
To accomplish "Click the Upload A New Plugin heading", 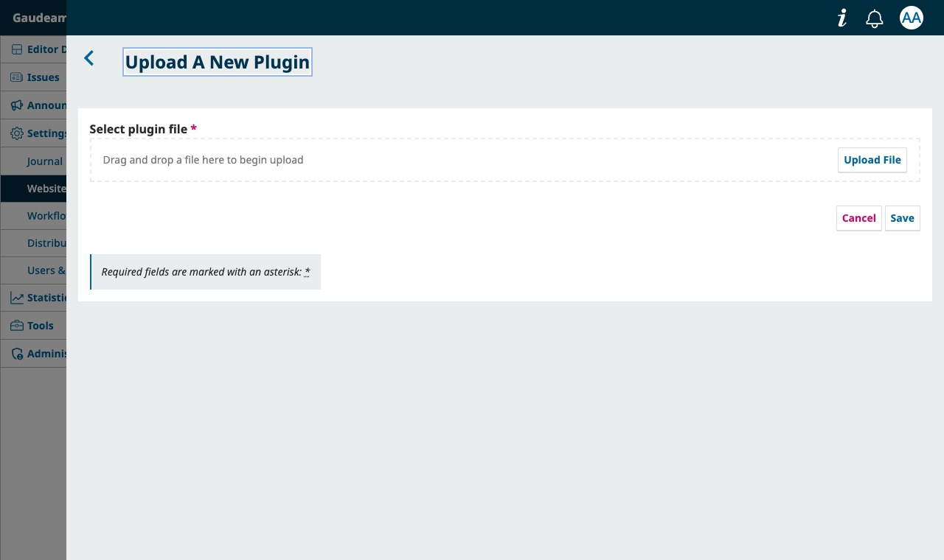I will point(218,62).
